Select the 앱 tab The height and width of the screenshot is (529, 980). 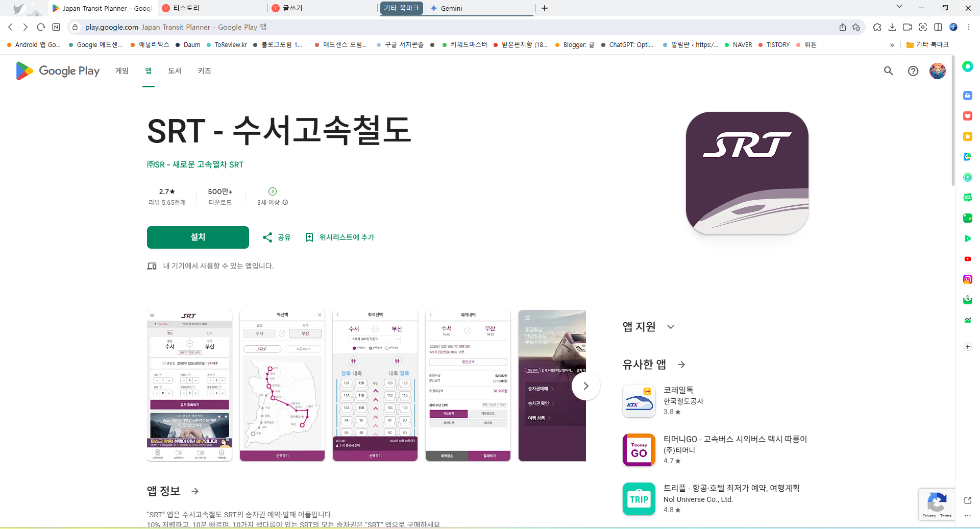149,71
